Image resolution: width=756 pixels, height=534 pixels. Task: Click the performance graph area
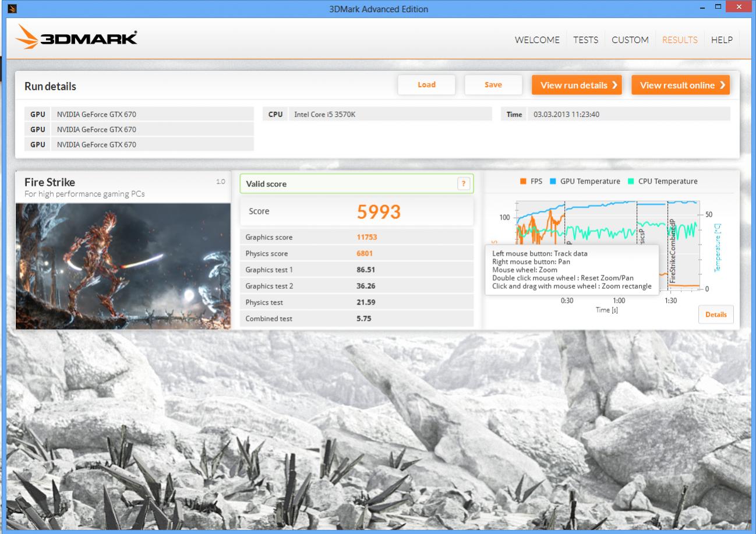point(607,245)
